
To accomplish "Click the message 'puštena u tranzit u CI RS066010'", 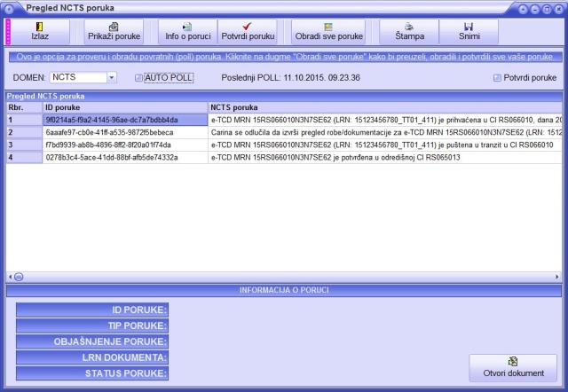I will pos(385,145).
